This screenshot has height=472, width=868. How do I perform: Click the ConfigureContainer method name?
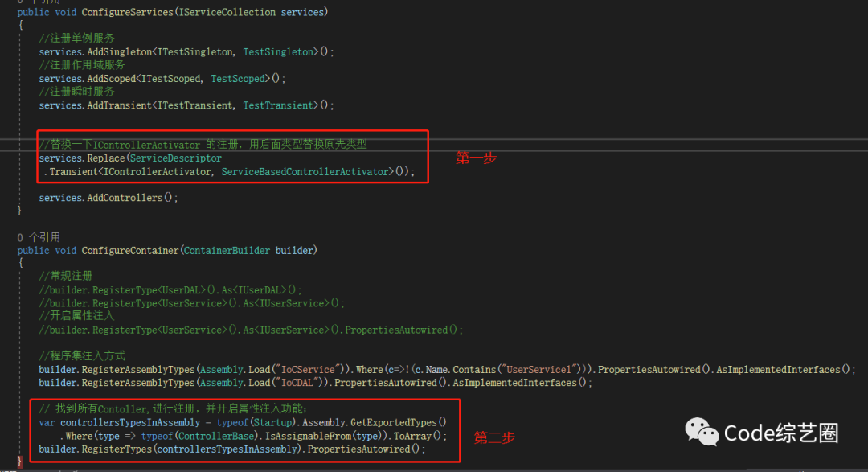click(x=130, y=250)
